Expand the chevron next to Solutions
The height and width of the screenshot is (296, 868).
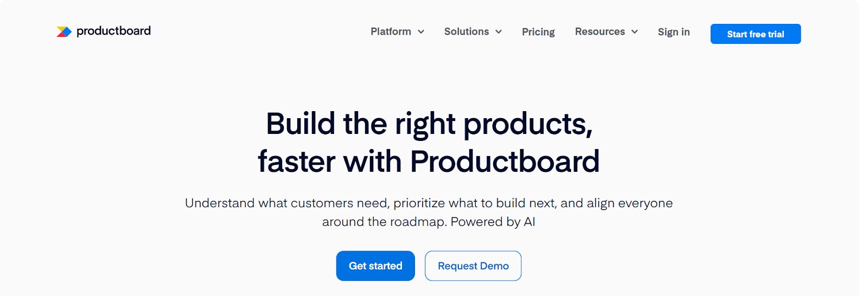(499, 32)
